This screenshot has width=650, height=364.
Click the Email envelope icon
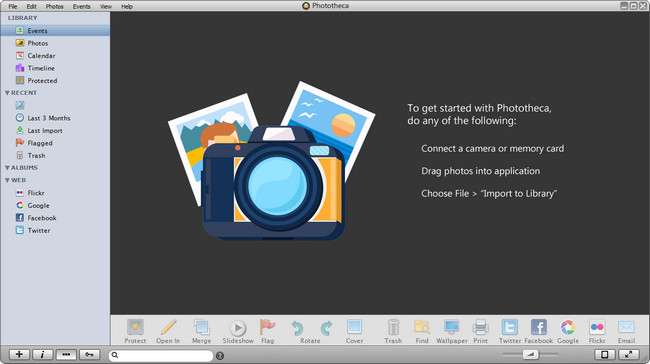[626, 327]
